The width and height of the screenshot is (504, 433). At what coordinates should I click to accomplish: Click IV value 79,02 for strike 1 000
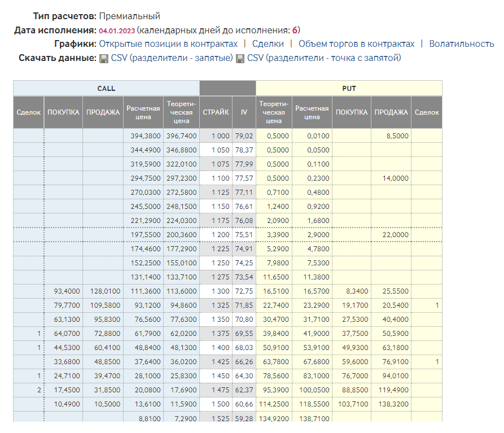click(244, 136)
